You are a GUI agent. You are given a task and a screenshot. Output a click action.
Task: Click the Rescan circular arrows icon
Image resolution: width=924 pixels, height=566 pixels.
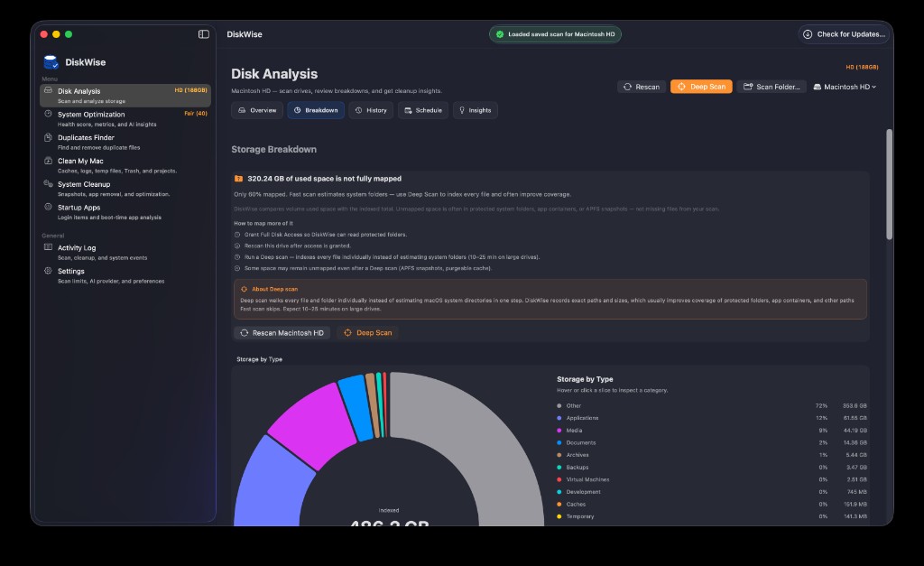click(x=628, y=87)
